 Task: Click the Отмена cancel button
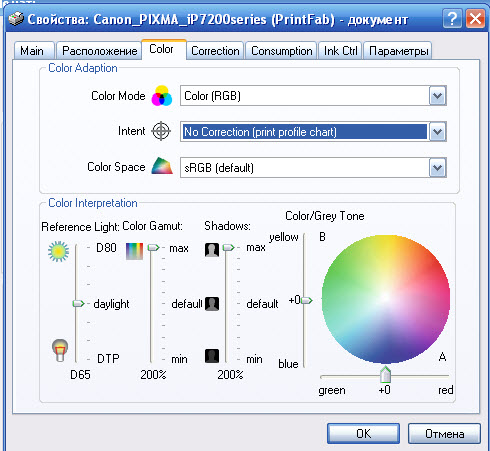pyautogui.click(x=444, y=433)
